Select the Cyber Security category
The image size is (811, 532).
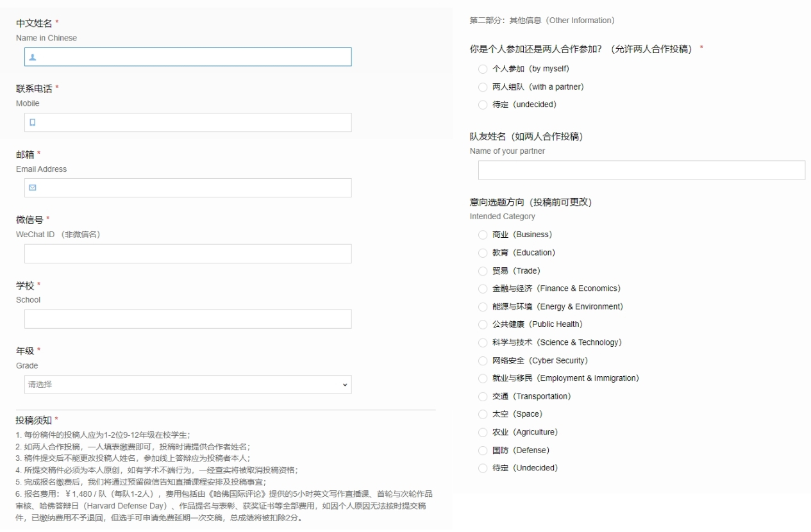(483, 360)
